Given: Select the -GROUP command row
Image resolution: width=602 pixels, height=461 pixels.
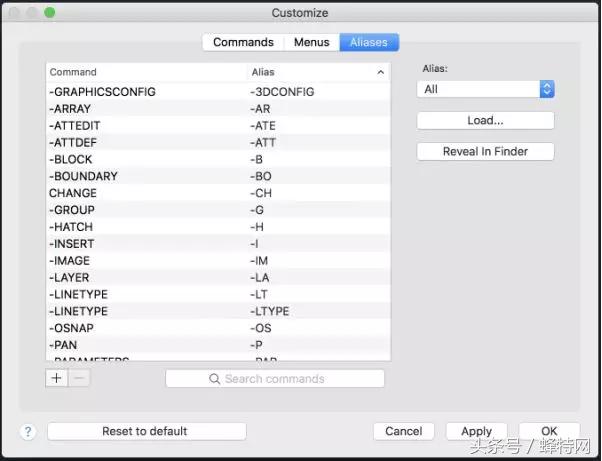Looking at the screenshot, I should point(218,210).
